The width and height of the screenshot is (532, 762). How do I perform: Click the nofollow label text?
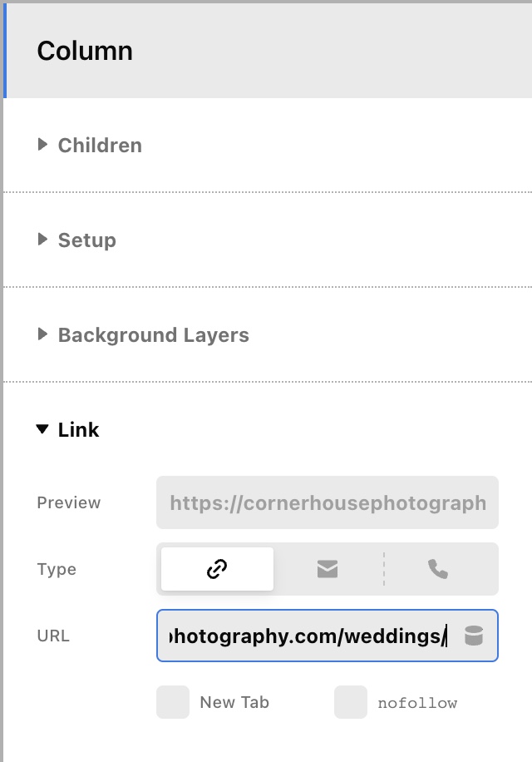pyautogui.click(x=417, y=703)
